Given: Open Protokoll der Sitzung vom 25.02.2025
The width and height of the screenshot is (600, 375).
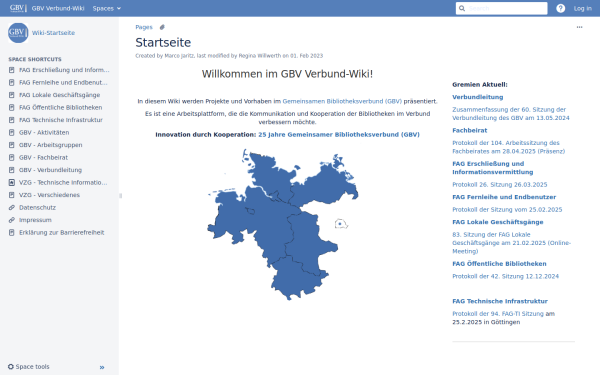Looking at the screenshot, I should pyautogui.click(x=507, y=210).
